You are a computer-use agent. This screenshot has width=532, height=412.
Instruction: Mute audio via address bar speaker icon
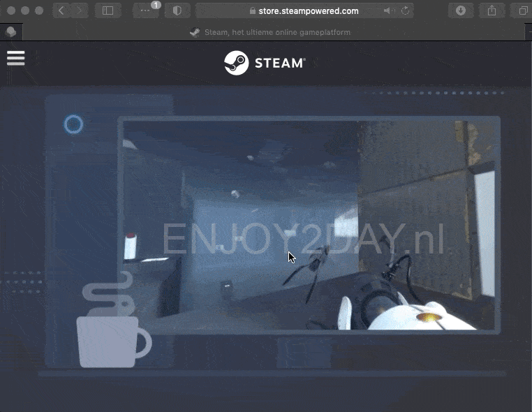coord(388,11)
